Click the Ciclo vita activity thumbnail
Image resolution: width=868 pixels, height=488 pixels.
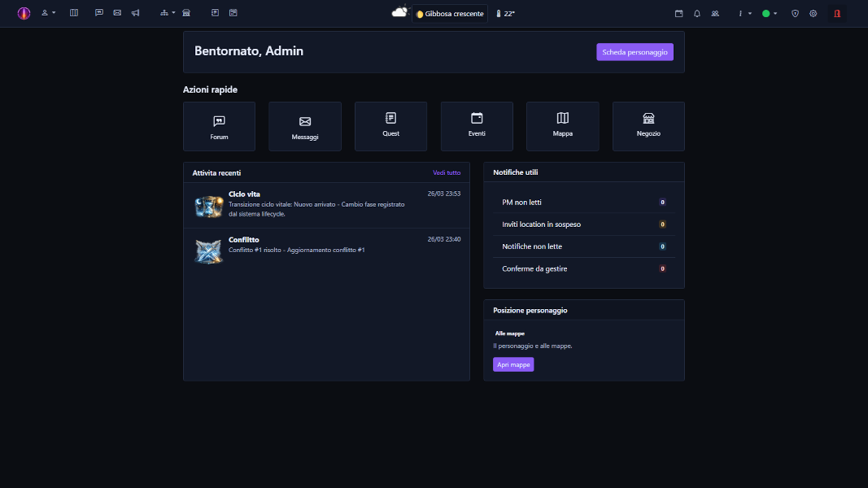coord(209,206)
